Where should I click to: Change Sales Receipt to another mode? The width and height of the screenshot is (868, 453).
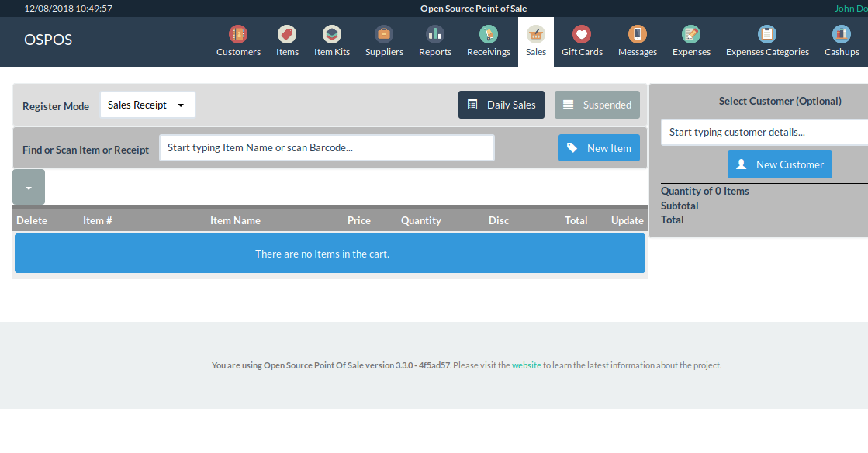[147, 104]
